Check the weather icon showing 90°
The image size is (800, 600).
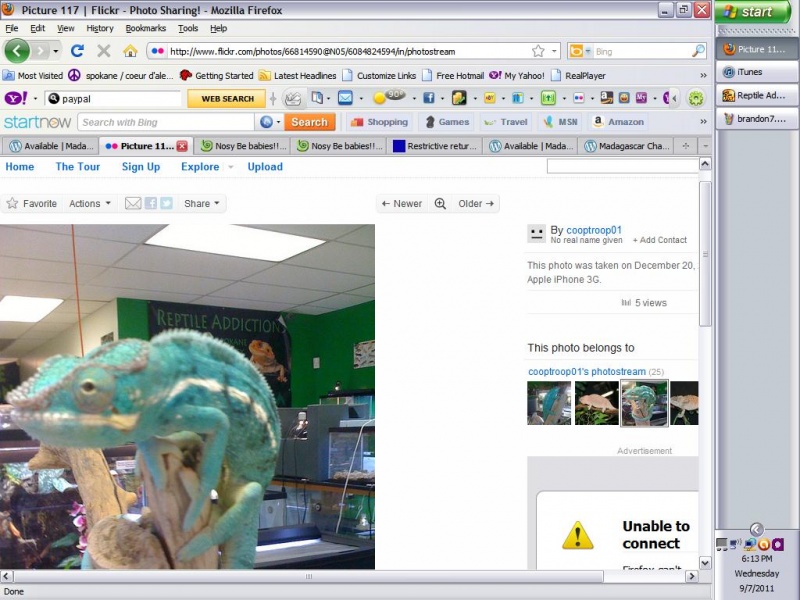pyautogui.click(x=389, y=96)
